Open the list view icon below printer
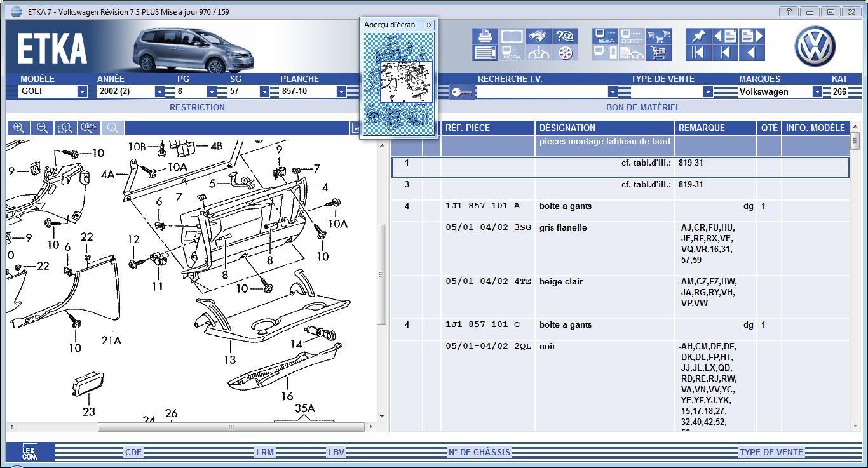The image size is (868, 468). tap(485, 53)
